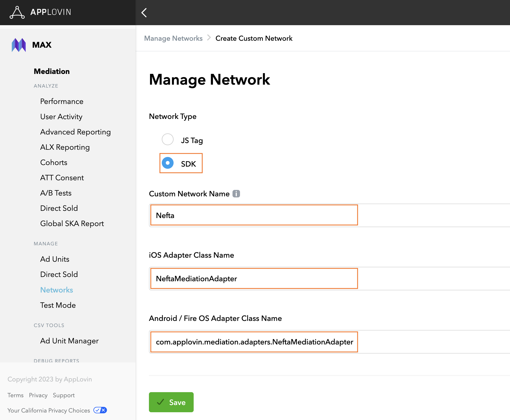The width and height of the screenshot is (510, 420).
Task: Click the Mediation section heading
Action: coord(52,71)
